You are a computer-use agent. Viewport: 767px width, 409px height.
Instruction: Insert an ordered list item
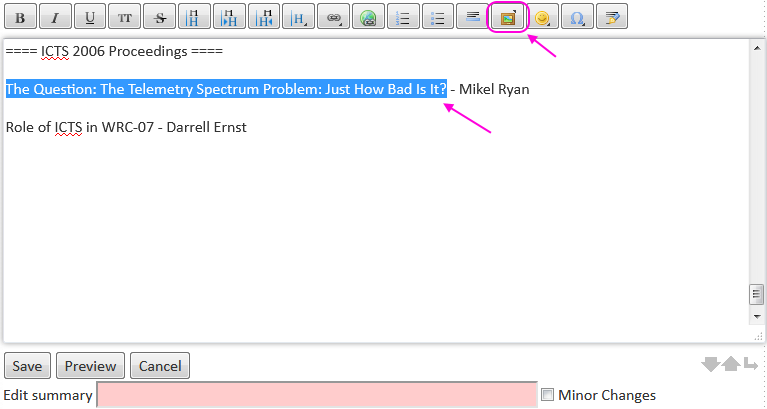click(403, 18)
